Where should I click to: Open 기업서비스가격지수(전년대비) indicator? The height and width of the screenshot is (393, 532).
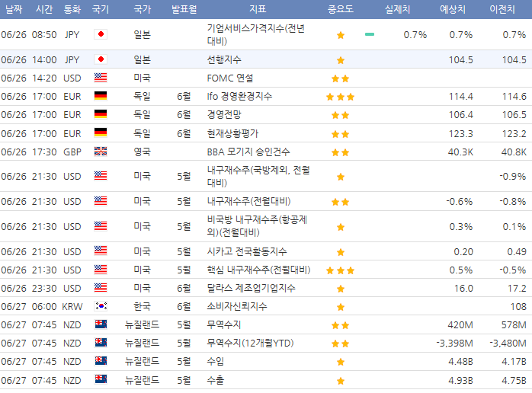256,34
